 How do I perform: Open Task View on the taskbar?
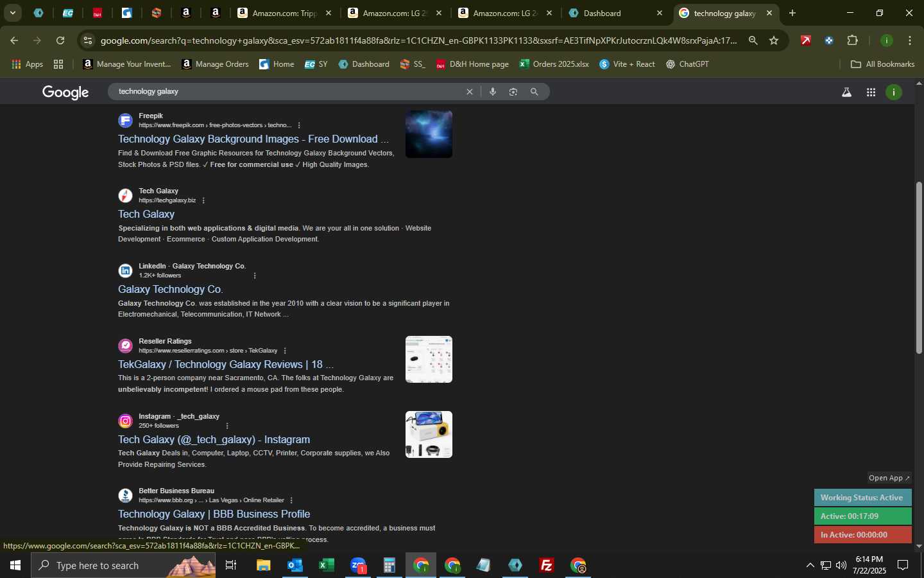point(231,565)
